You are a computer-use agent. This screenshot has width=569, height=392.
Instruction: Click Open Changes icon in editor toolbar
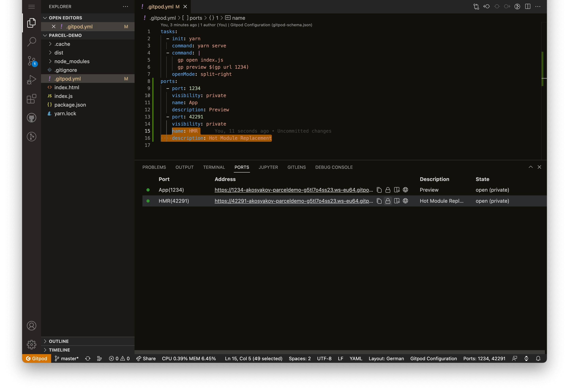(x=476, y=7)
